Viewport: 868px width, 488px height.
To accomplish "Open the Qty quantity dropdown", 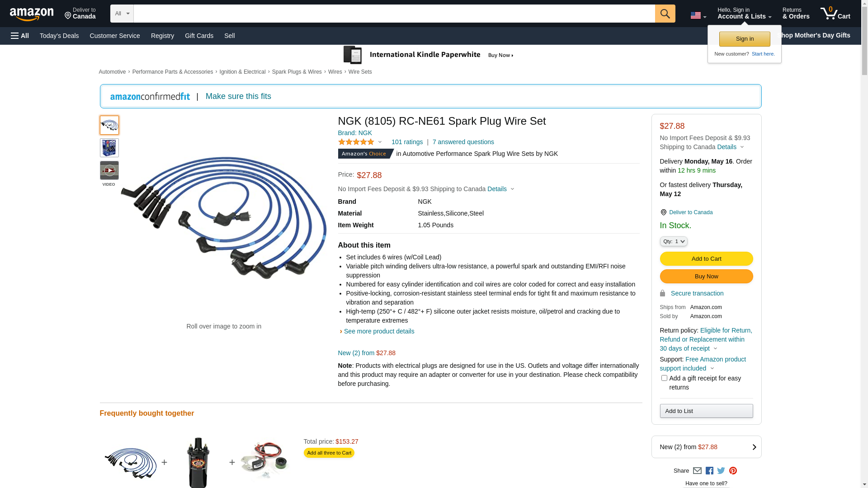I will (674, 241).
